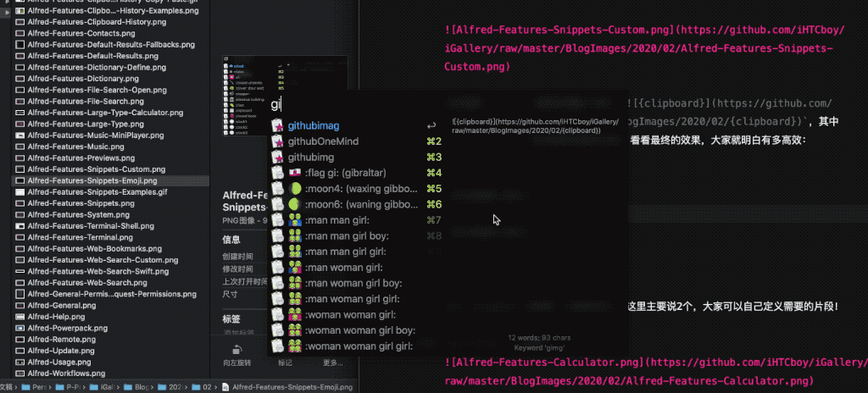Select the githubimag snippet result in Alfred
Screen dimensions: 868x393
tap(357, 125)
